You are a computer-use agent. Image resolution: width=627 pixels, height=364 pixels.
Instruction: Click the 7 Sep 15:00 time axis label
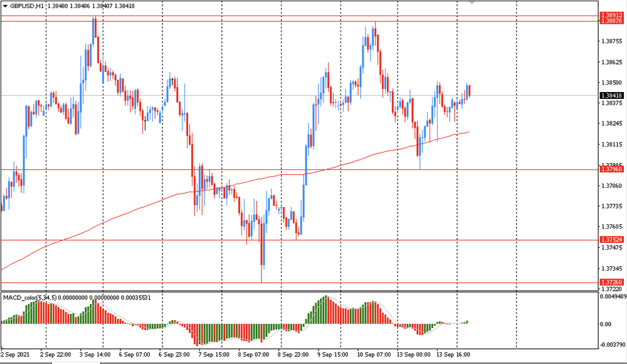pos(214,355)
